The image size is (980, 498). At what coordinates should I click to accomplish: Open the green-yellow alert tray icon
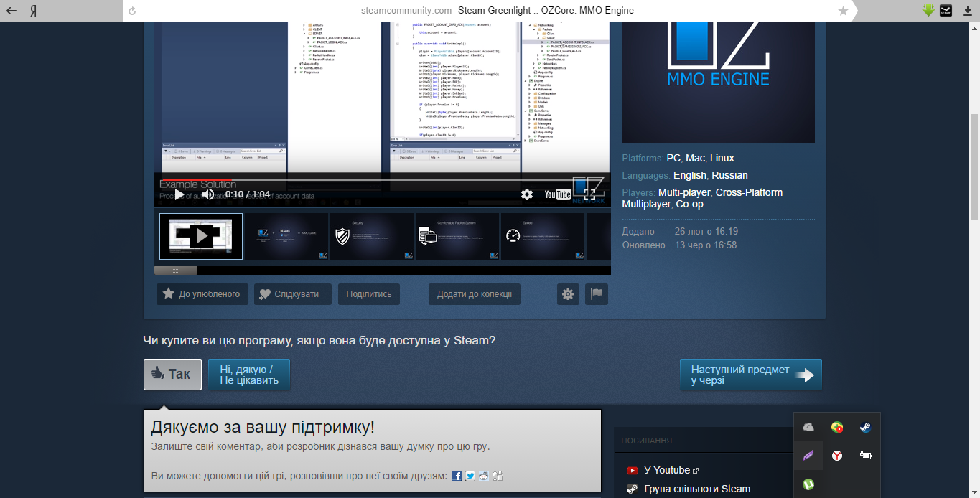click(x=837, y=427)
